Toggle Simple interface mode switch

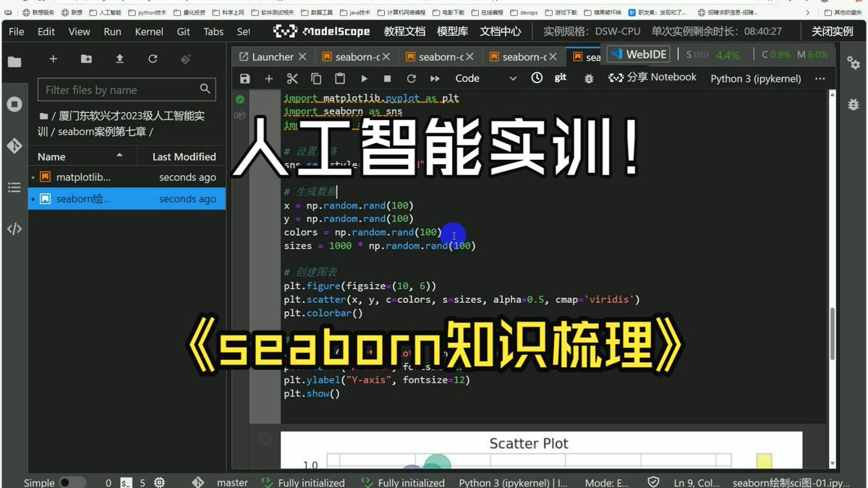pyautogui.click(x=72, y=482)
